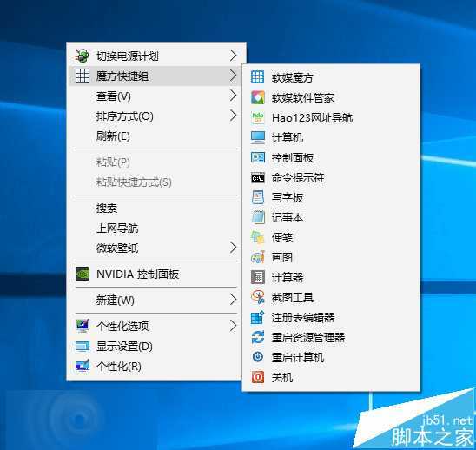This screenshot has height=450, width=476.
Task: Open 截图工具 label
Action: [293, 298]
